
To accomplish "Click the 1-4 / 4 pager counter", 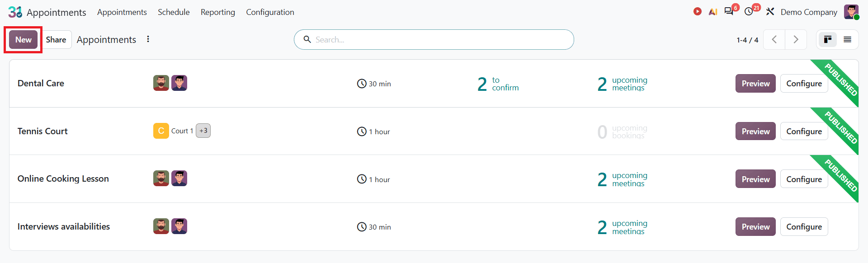I will [747, 40].
